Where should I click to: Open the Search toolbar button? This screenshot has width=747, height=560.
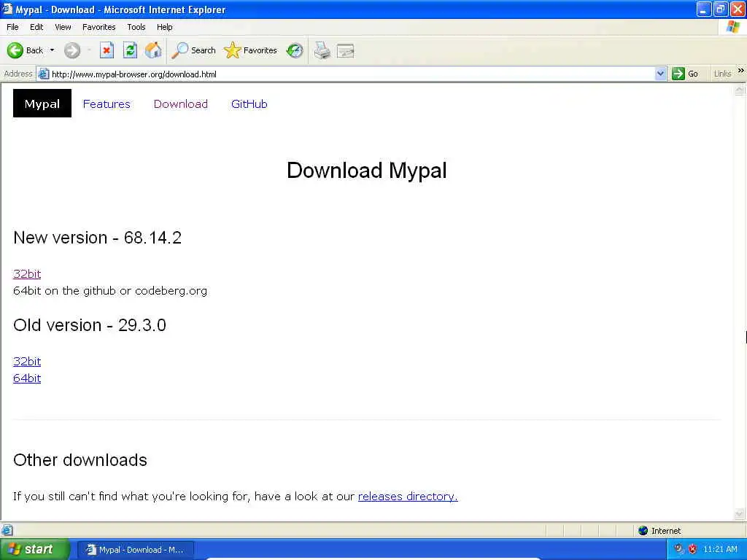(x=193, y=50)
